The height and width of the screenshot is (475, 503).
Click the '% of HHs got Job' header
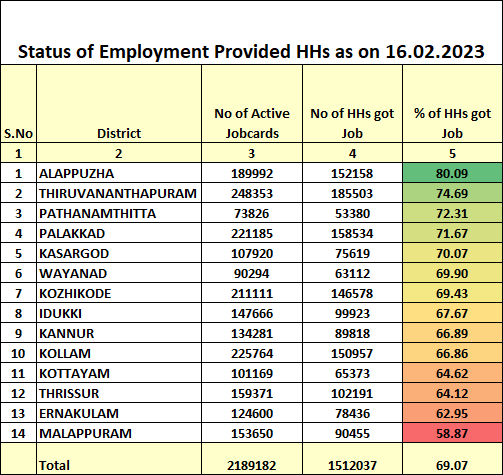click(452, 104)
